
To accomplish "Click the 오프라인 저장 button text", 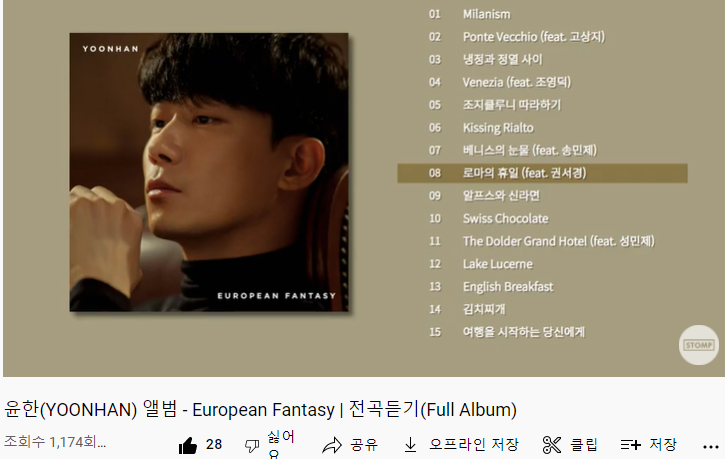I will [x=474, y=444].
